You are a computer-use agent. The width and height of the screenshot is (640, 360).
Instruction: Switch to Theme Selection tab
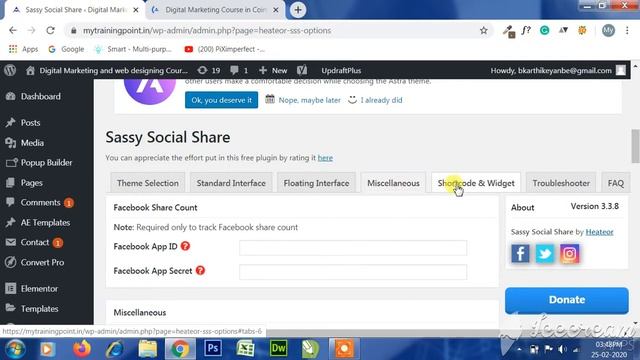coord(148,183)
